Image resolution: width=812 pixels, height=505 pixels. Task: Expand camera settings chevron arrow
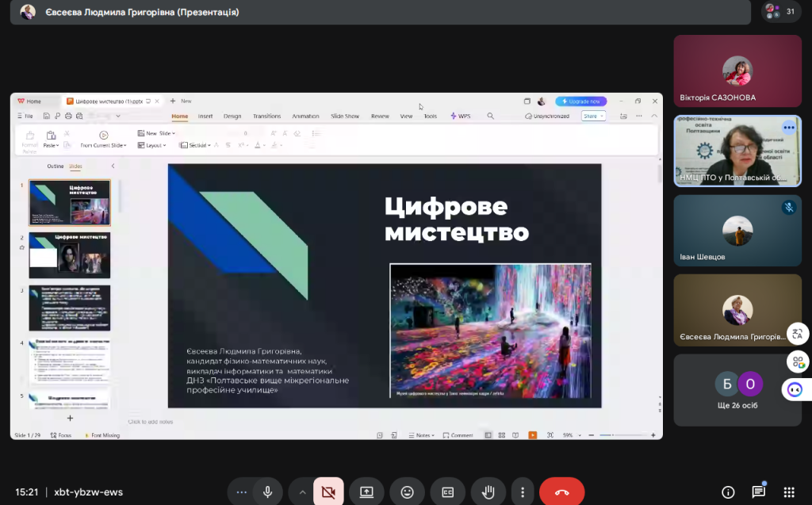(302, 492)
